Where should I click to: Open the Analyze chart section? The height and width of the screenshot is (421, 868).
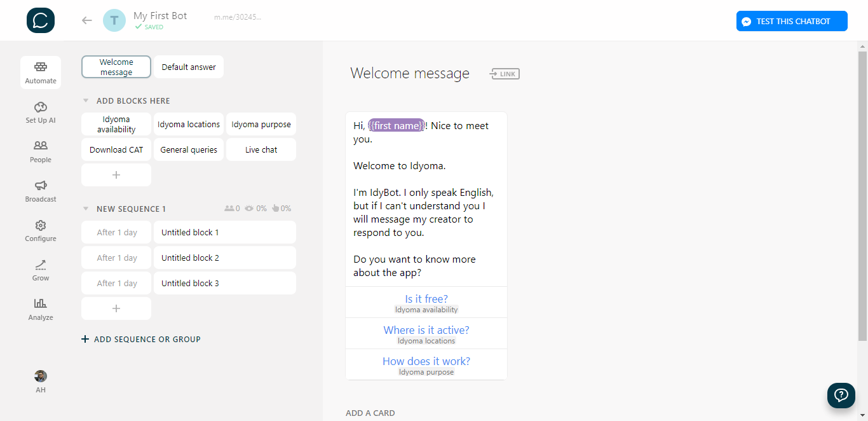click(x=41, y=309)
